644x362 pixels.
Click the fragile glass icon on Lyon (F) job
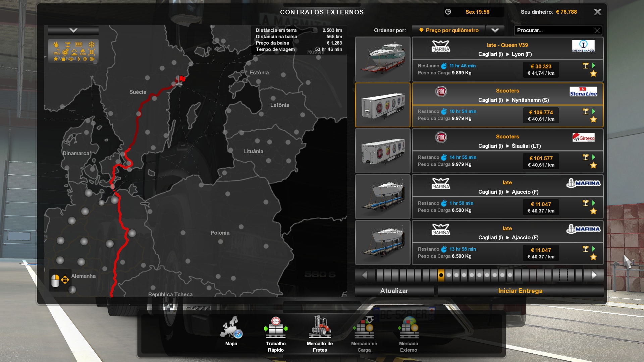(586, 66)
